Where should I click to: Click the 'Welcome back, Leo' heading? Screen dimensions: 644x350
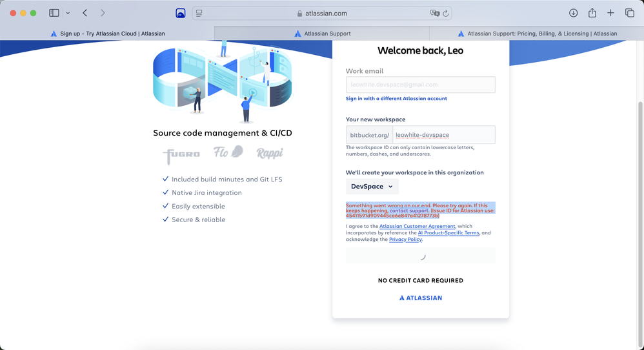(x=421, y=51)
